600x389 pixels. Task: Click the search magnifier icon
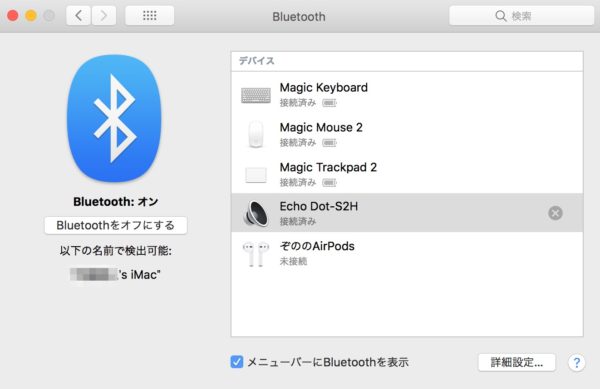coord(501,16)
